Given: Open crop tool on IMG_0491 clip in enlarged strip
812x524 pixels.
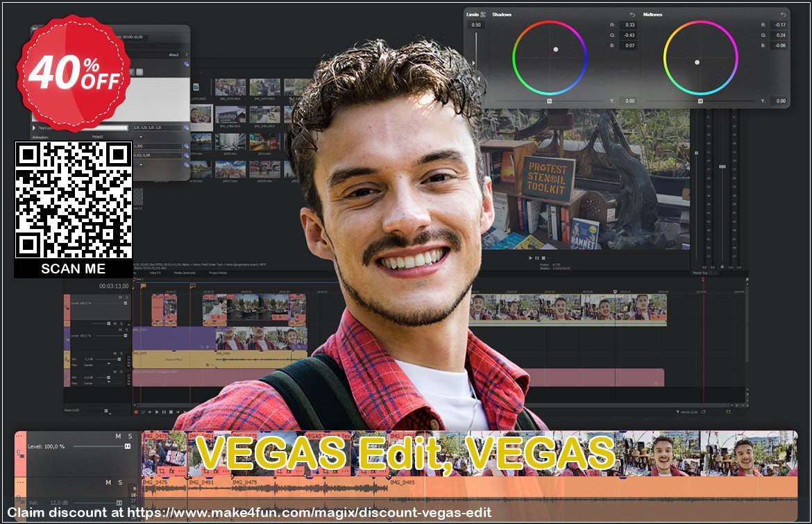Looking at the screenshot, I should [x=206, y=471].
